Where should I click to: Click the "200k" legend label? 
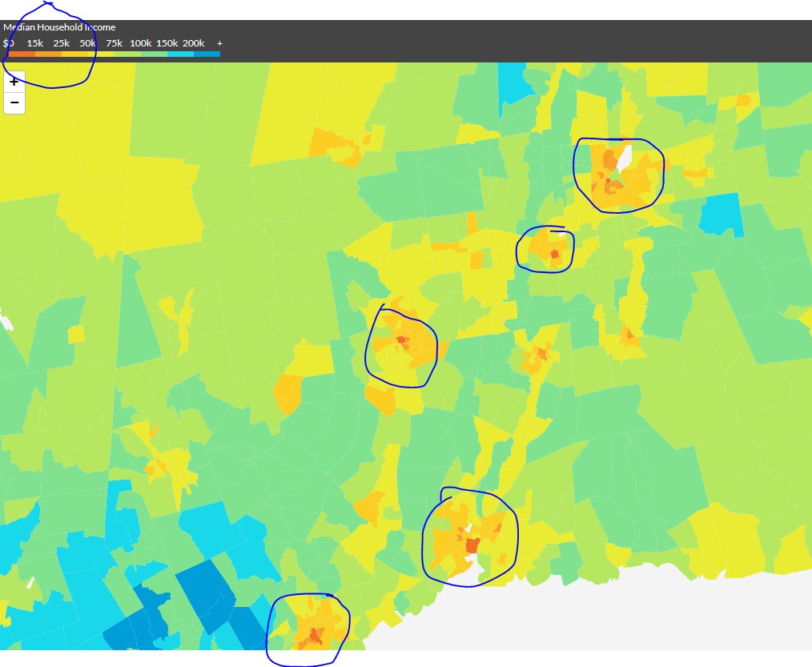[x=193, y=42]
